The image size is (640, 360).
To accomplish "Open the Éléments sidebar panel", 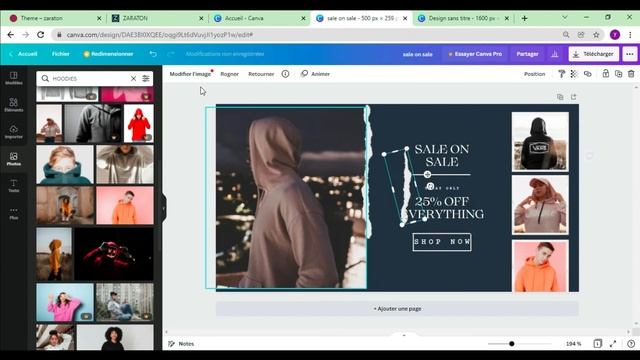I will click(x=13, y=105).
